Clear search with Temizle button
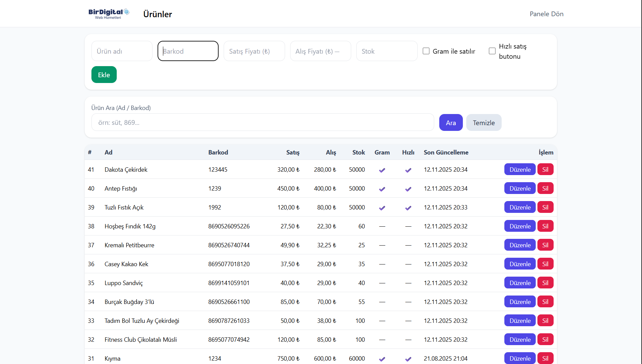 coord(483,122)
